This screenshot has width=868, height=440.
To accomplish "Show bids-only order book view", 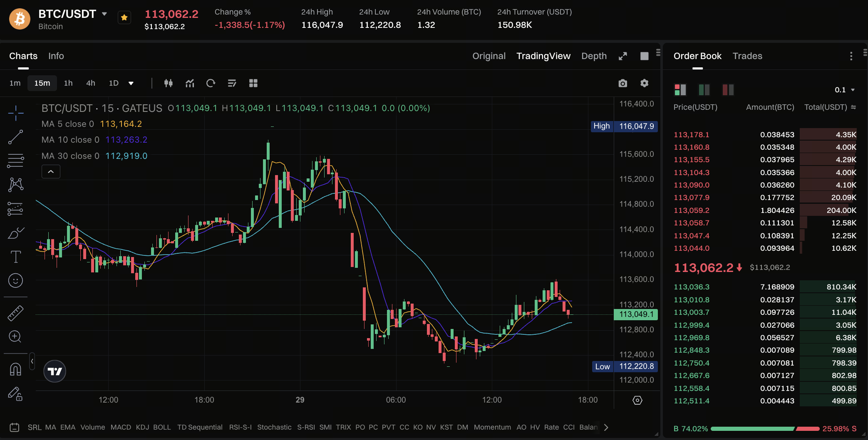I will [704, 89].
